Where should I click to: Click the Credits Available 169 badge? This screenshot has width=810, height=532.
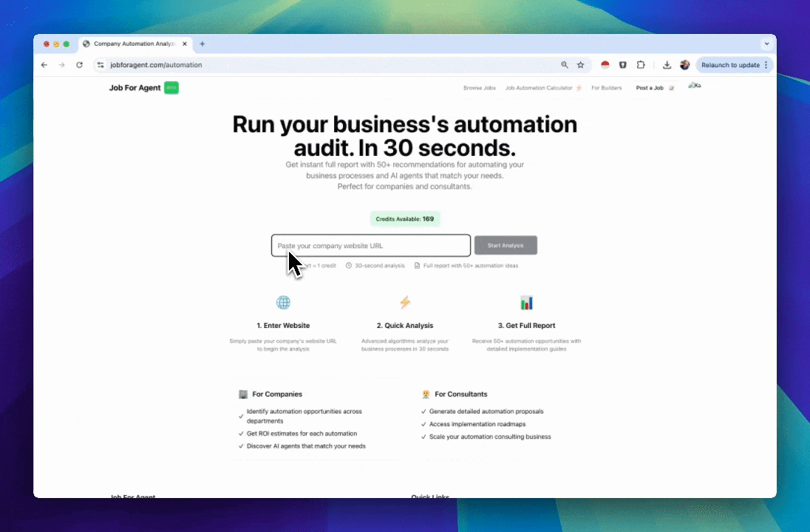pos(405,219)
